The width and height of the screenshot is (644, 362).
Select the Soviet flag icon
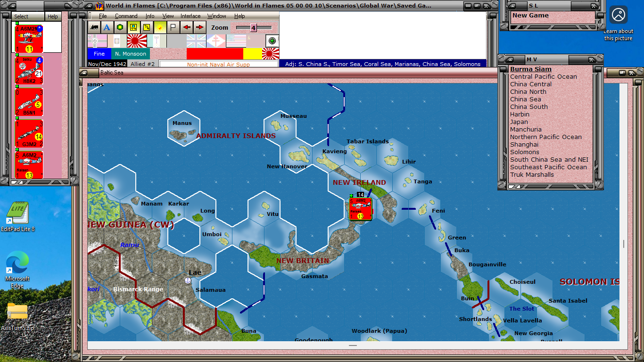coord(256,41)
